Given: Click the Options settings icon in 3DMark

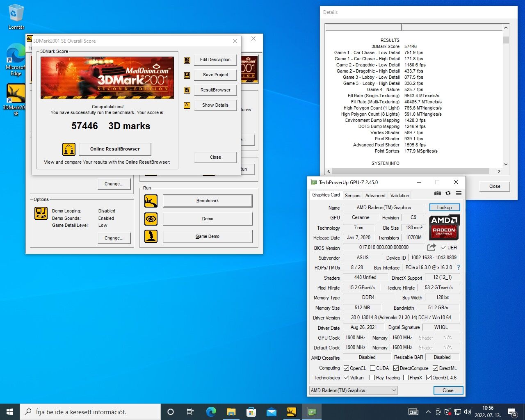Looking at the screenshot, I should click(41, 213).
